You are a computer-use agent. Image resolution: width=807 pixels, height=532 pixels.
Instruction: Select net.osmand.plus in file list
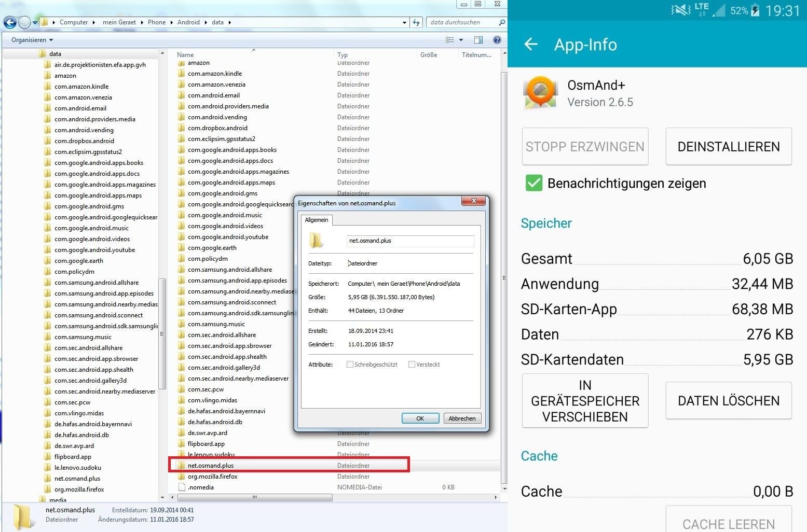click(x=211, y=466)
